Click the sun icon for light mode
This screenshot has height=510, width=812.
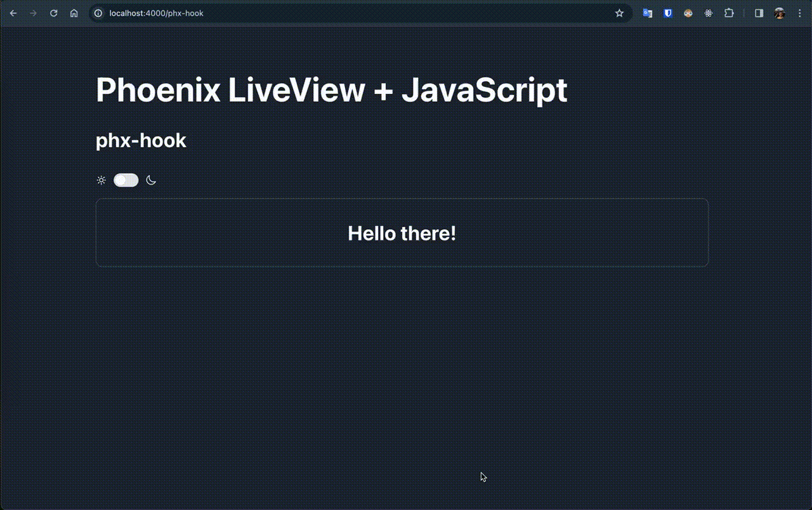[x=101, y=180]
